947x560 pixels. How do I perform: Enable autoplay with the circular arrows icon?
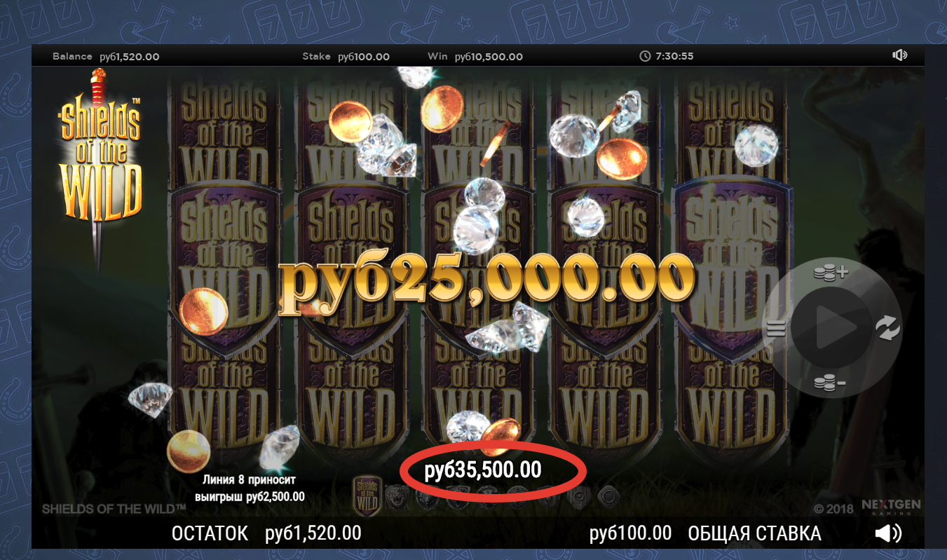pyautogui.click(x=887, y=327)
